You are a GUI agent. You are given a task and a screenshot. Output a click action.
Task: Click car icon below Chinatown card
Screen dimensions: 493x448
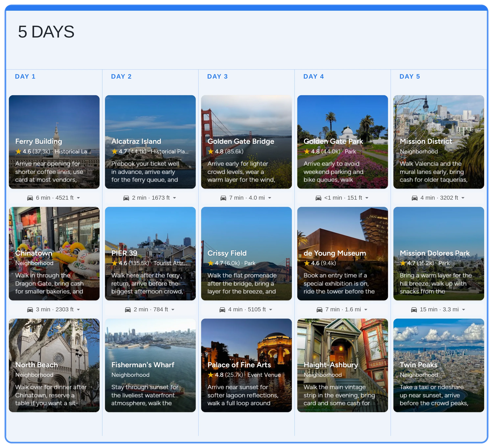pyautogui.click(x=30, y=310)
